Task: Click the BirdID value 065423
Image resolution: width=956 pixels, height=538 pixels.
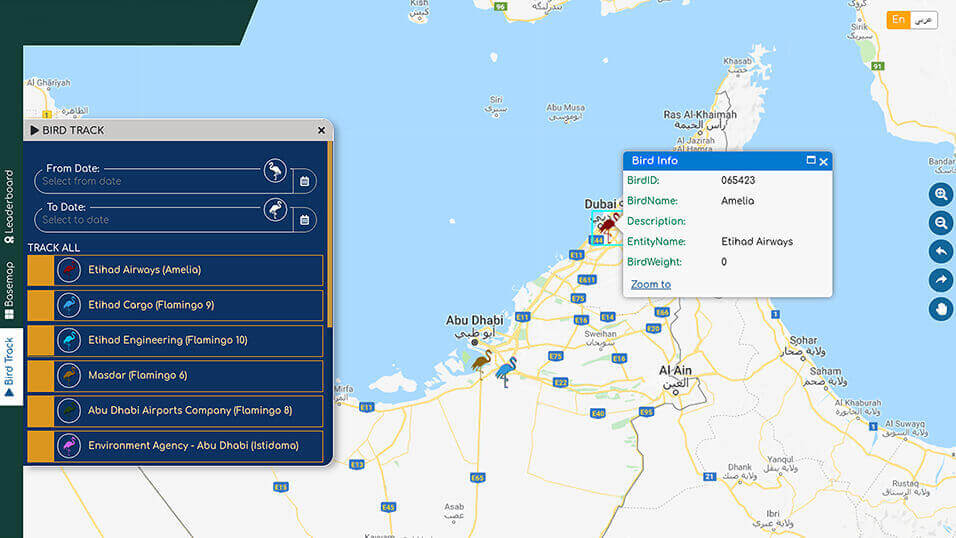Action: click(x=738, y=181)
